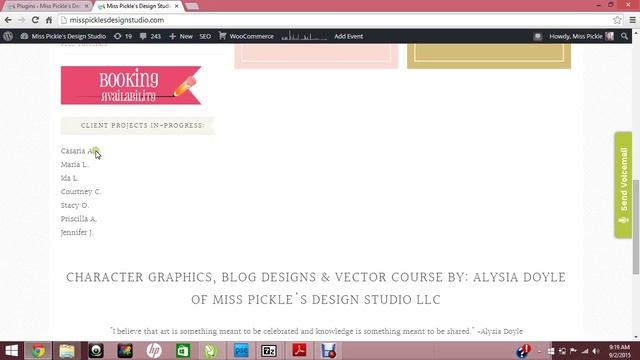
Task: Open the Windows Store taskbar icon
Action: (x=183, y=351)
